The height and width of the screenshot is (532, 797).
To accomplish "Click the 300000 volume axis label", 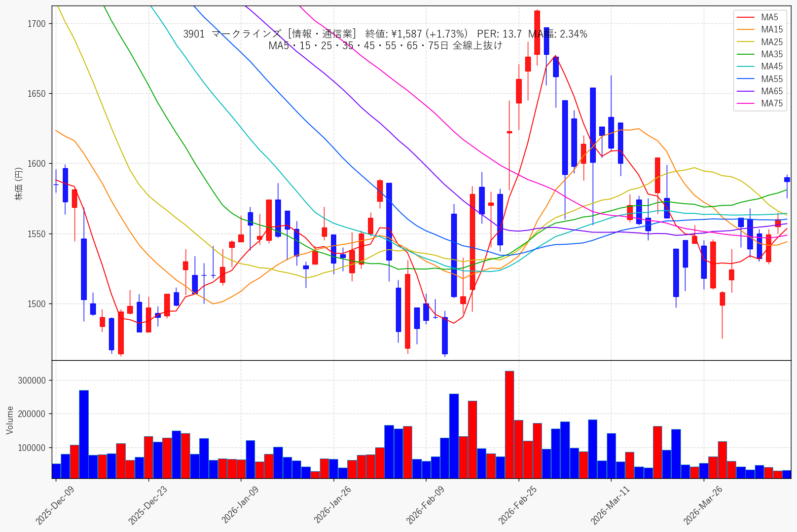I will coord(32,381).
